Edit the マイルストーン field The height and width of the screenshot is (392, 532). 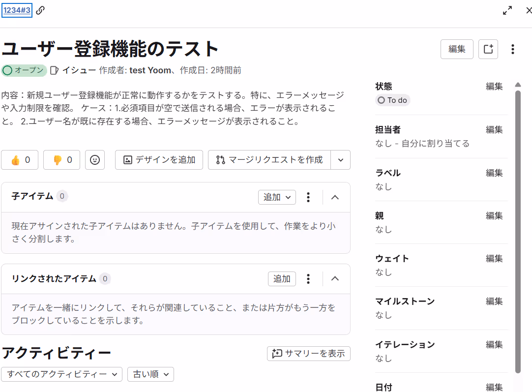coord(494,301)
